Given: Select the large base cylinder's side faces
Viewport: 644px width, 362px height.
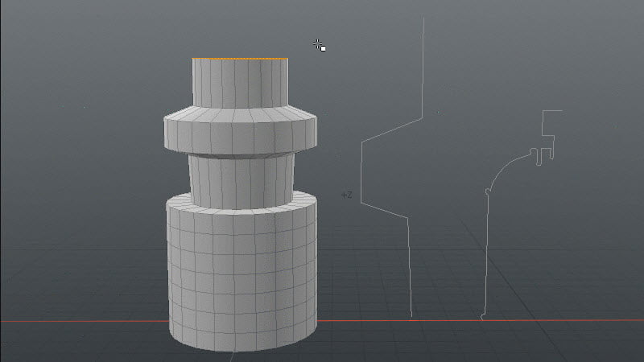Looking at the screenshot, I should [x=242, y=274].
